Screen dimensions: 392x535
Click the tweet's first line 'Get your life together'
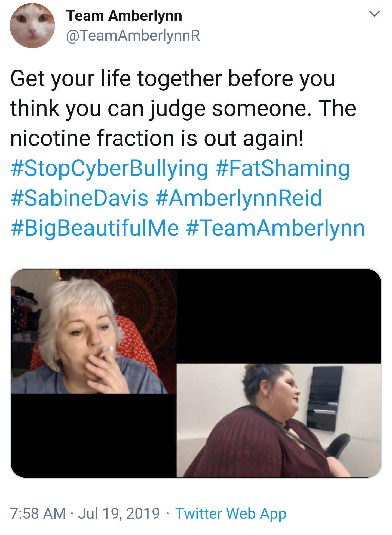(x=116, y=79)
